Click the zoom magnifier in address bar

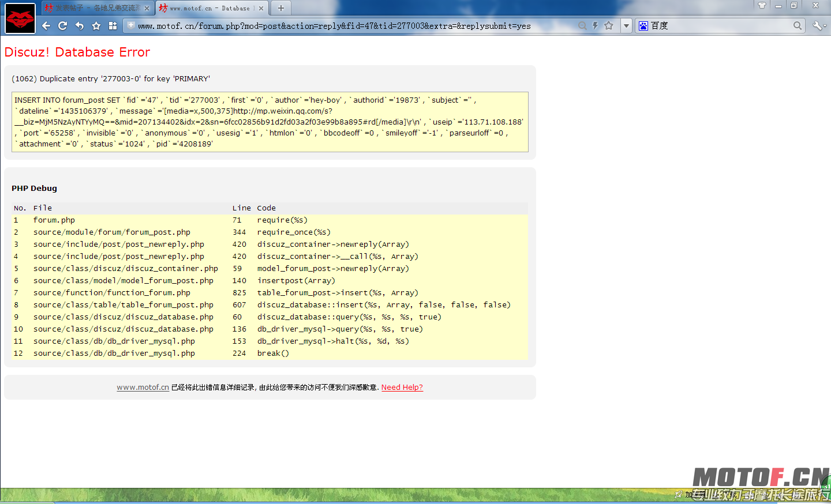(x=582, y=25)
